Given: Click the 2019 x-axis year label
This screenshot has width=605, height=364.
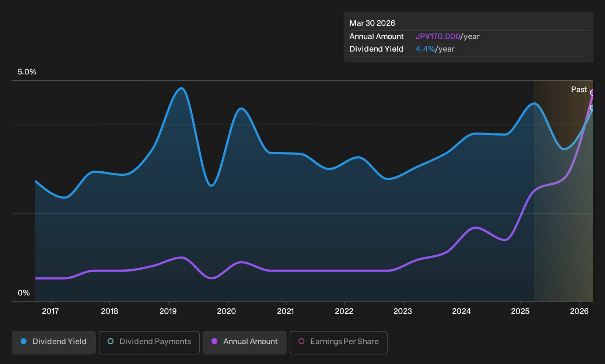Looking at the screenshot, I should 168,311.
